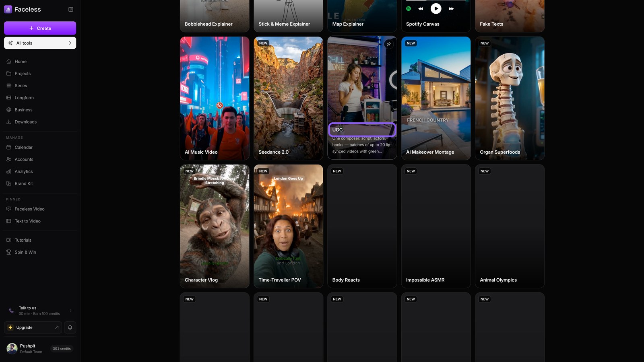Viewport: 644px width, 362px height.
Task: Open the Longform section
Action: point(40,98)
